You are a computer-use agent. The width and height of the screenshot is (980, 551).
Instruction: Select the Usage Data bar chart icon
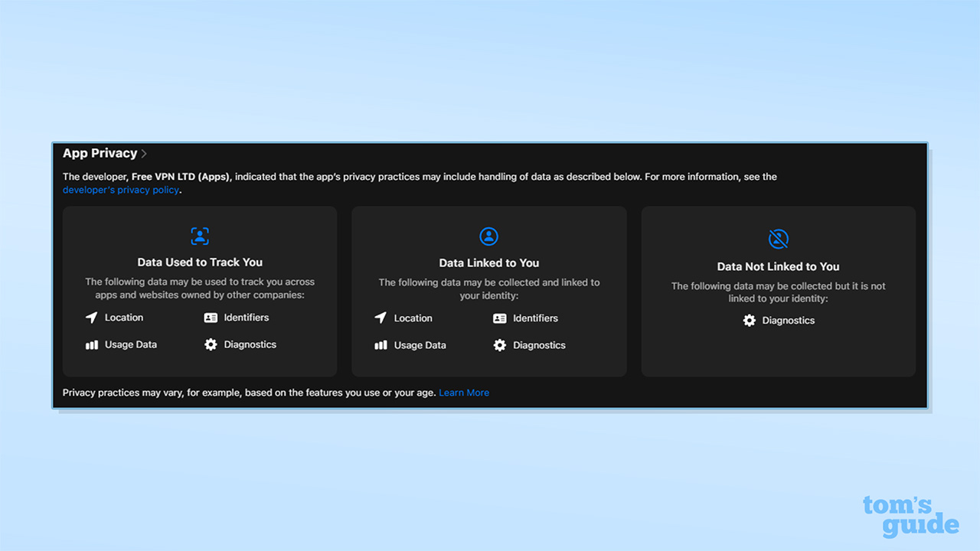click(92, 344)
